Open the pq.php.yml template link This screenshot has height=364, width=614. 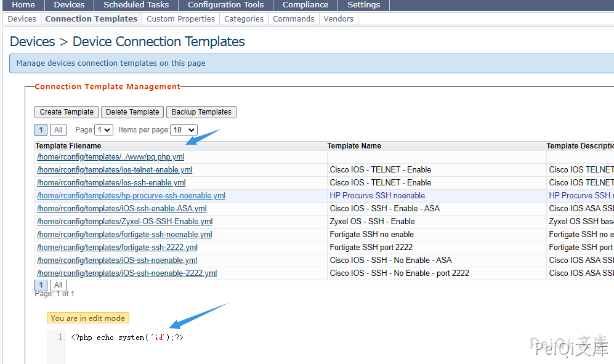(x=111, y=157)
